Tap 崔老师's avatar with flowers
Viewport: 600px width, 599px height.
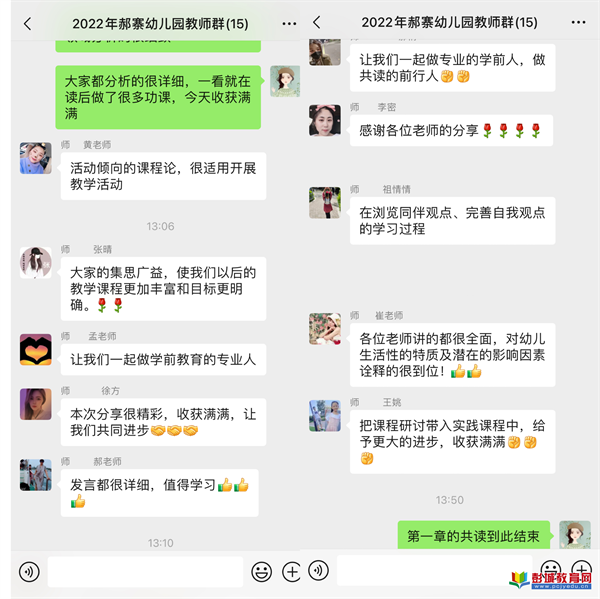click(325, 329)
